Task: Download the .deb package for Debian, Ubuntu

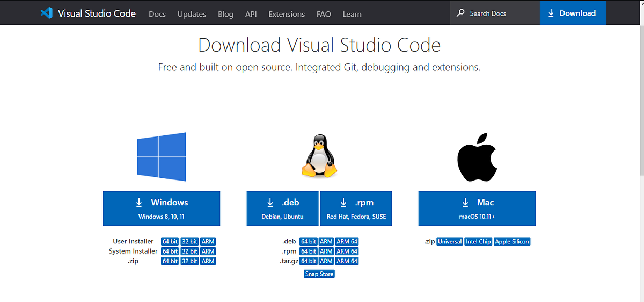Action: pyautogui.click(x=283, y=208)
